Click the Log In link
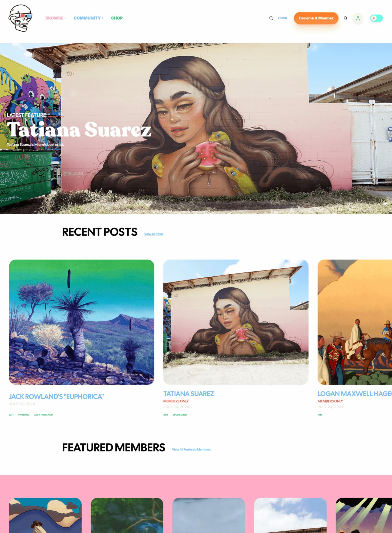Viewport: 392px width, 533px height. [282, 18]
